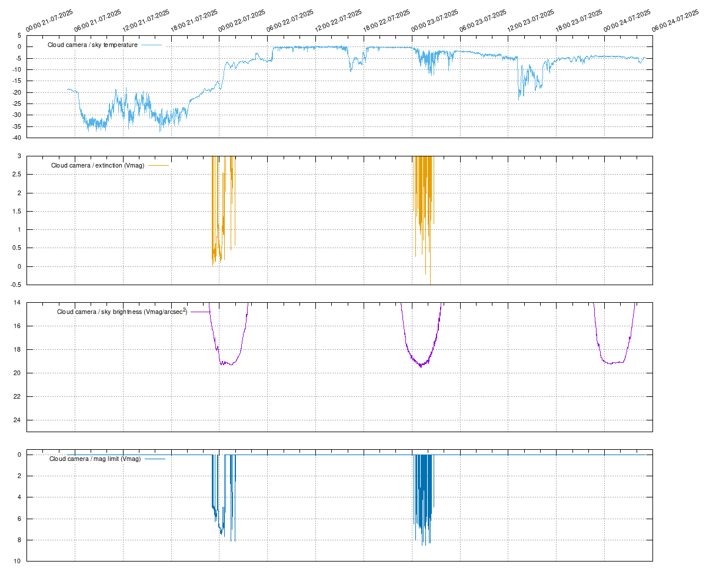Click the purple sky brightness legend line

click(201, 312)
